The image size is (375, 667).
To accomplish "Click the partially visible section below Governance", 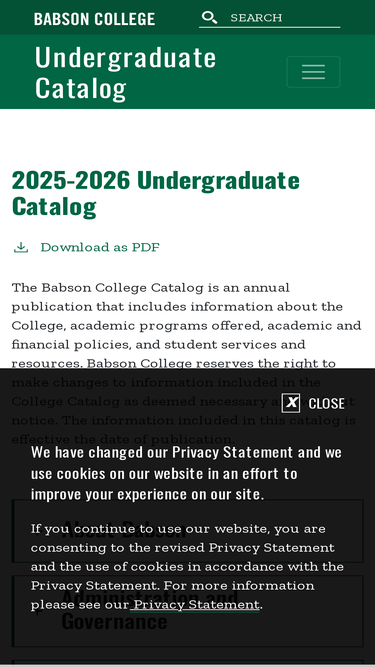I will [188, 663].
